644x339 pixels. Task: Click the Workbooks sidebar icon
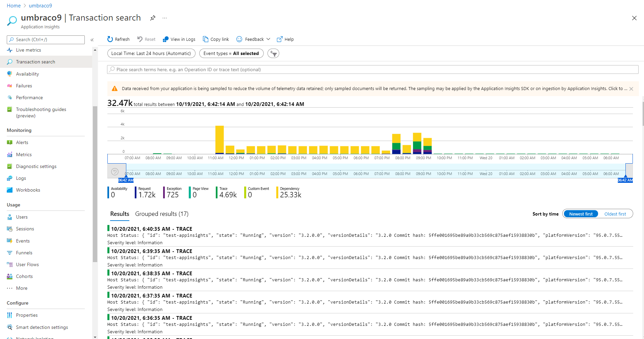point(10,190)
